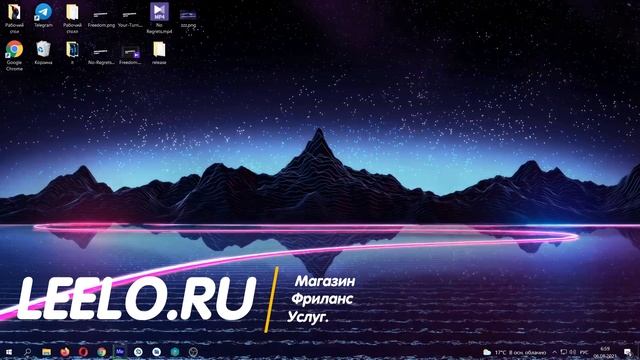
Task: Select the No Regrets.mp4 video file
Action: coord(159,18)
